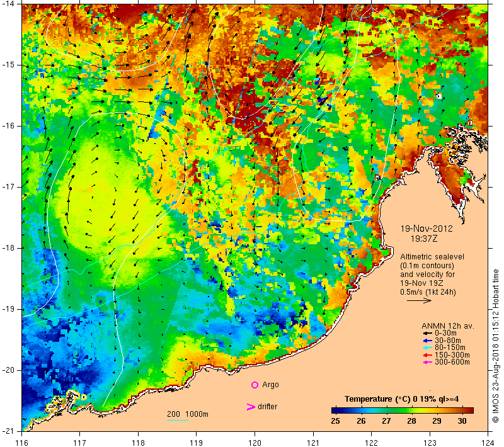Click the longitude axis label 122
Screen dimensions: 504x447
372,443
